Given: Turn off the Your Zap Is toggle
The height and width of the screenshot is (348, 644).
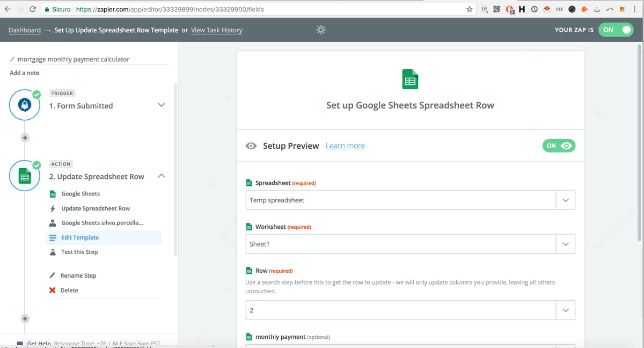Looking at the screenshot, I should click(x=617, y=30).
